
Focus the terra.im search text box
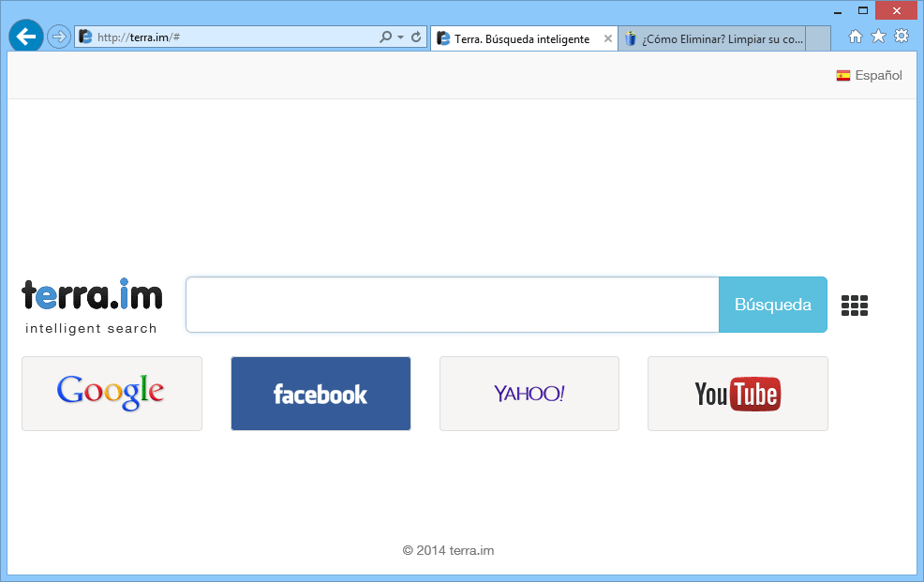(x=453, y=305)
